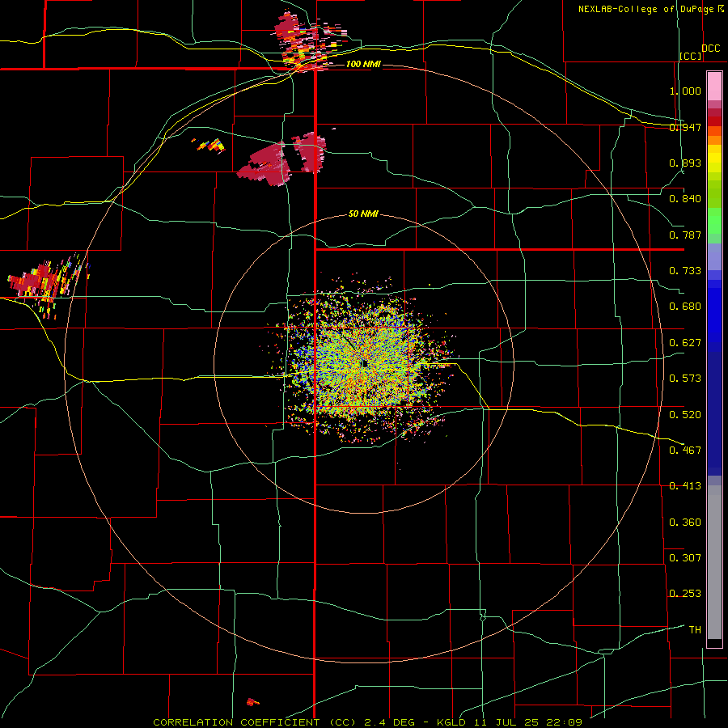Click the DCC label above the color scale

[x=710, y=49]
